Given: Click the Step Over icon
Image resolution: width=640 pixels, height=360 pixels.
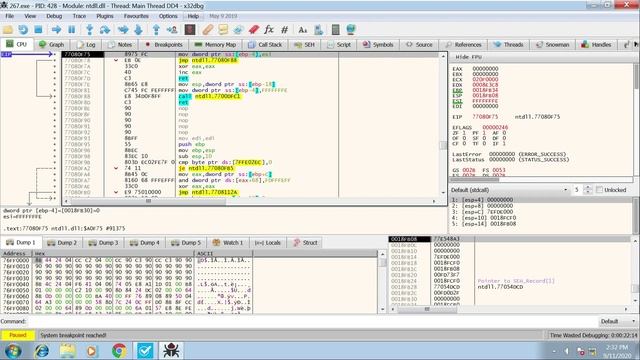Looking at the screenshot, I should 105,29.
